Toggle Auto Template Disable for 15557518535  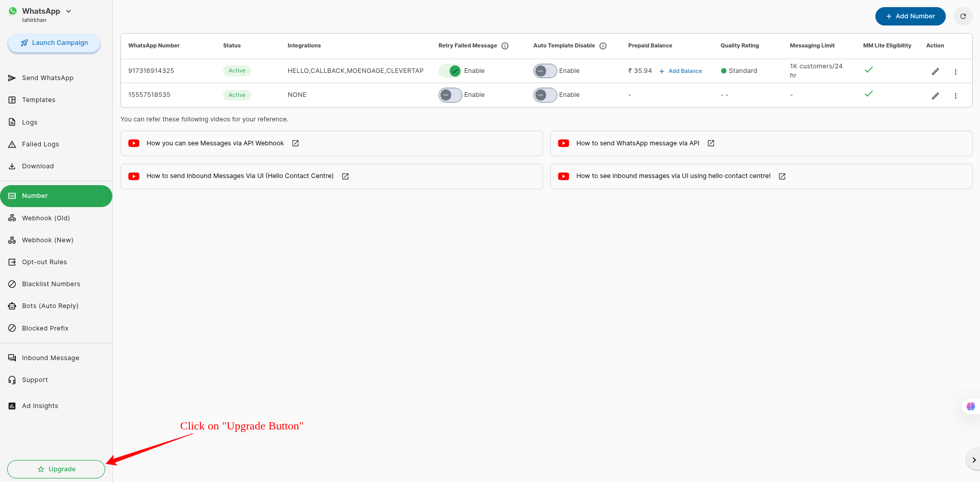click(x=545, y=95)
